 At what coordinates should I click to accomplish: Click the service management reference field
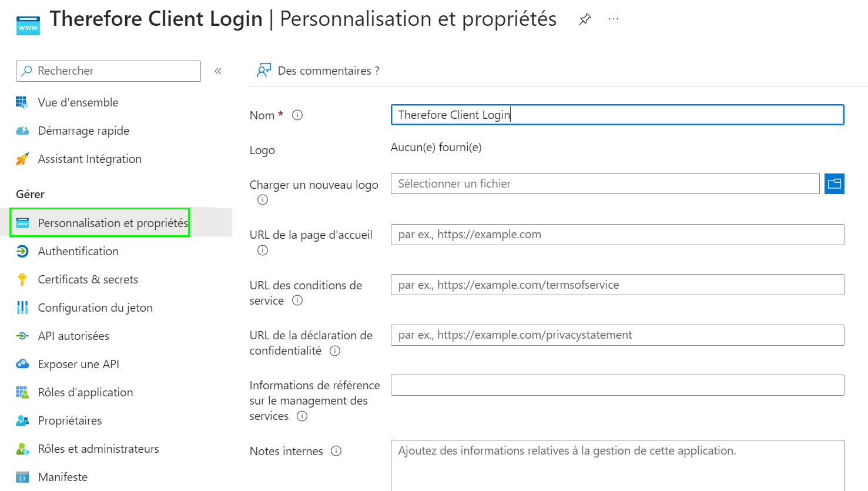click(x=617, y=385)
